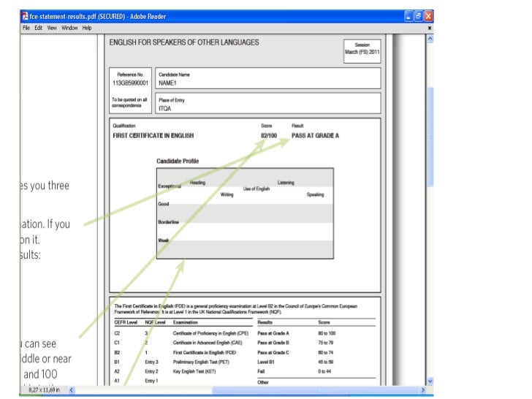Viewport: 532px width, 399px height.
Task: Open the File menu
Action: (26, 28)
